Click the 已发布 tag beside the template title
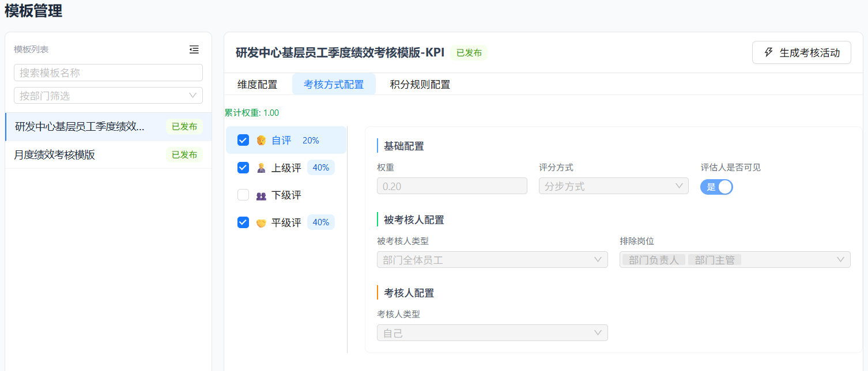This screenshot has width=868, height=371. pos(469,52)
